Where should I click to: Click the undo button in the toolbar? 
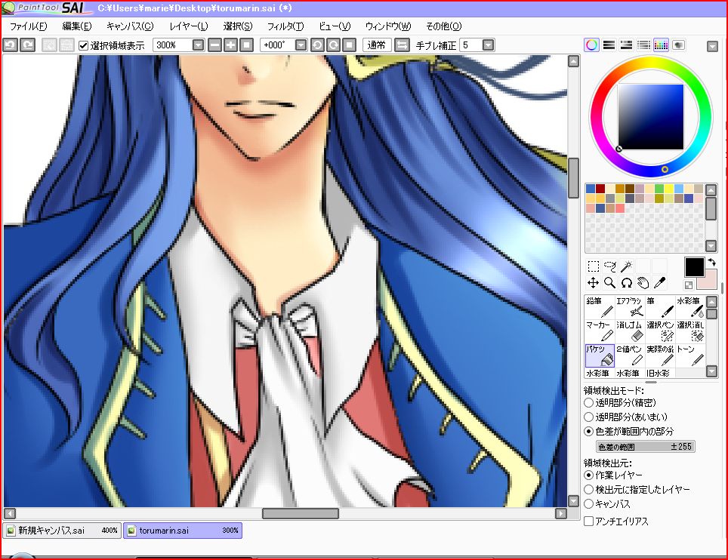(x=11, y=45)
